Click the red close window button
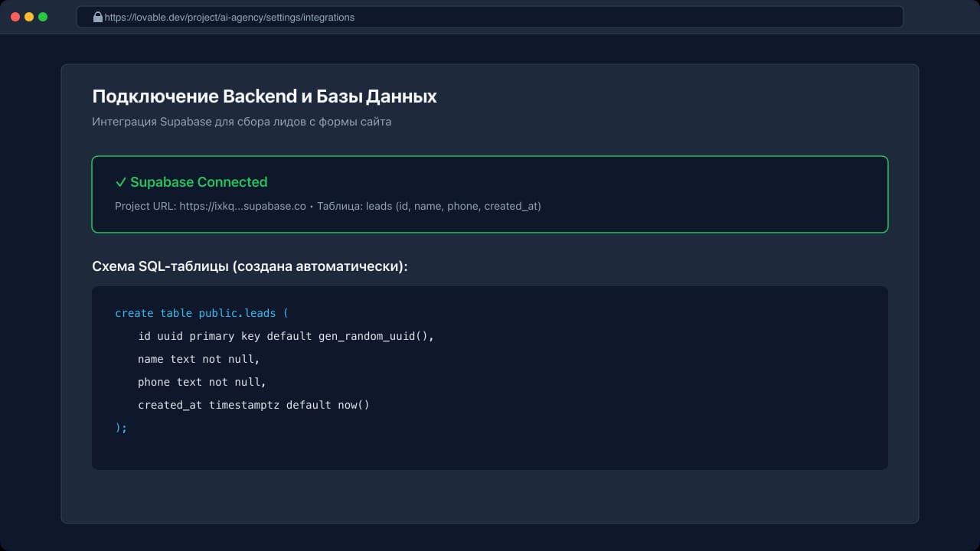Screen dimensions: 980x551 15,17
